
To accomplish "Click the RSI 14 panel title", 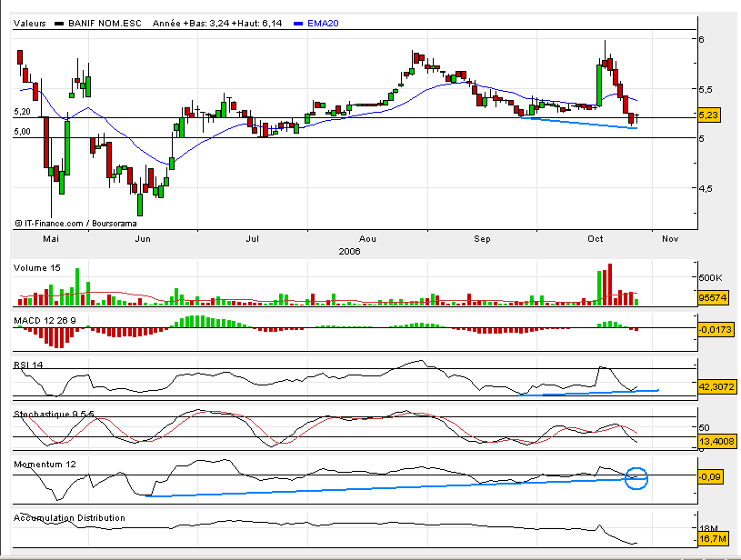I will [x=28, y=365].
